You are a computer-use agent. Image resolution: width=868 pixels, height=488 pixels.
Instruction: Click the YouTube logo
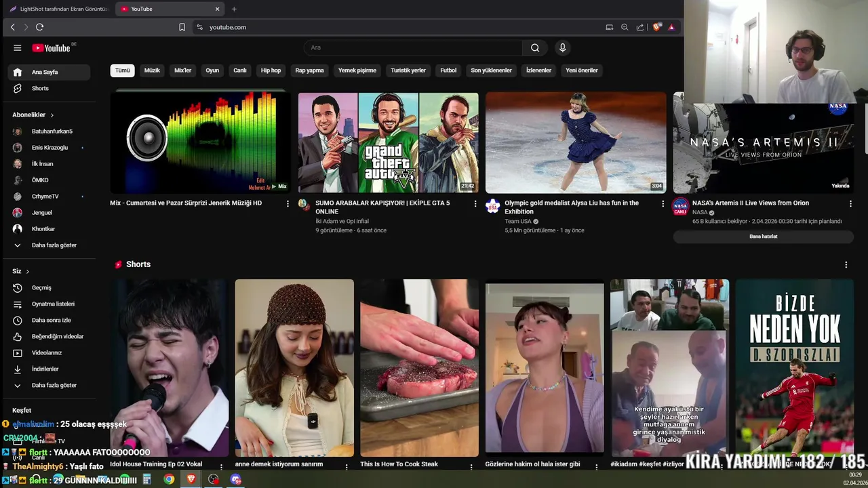[x=51, y=47]
